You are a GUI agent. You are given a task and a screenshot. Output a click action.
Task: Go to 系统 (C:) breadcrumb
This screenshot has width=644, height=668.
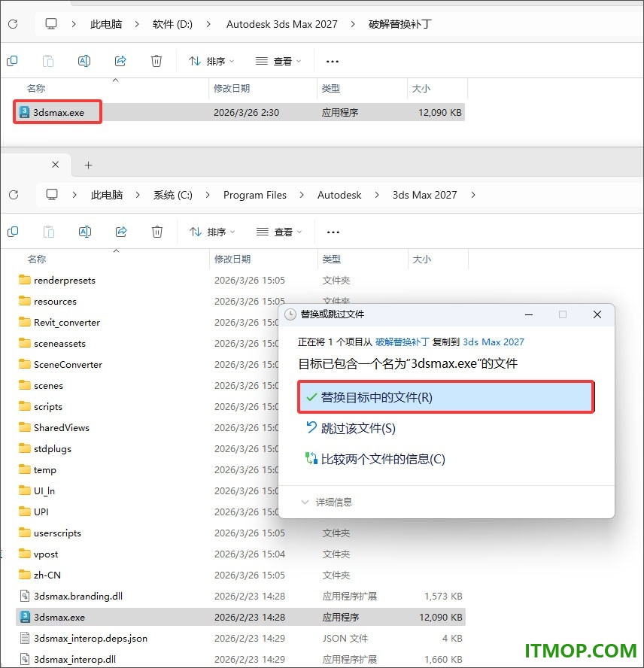point(173,195)
